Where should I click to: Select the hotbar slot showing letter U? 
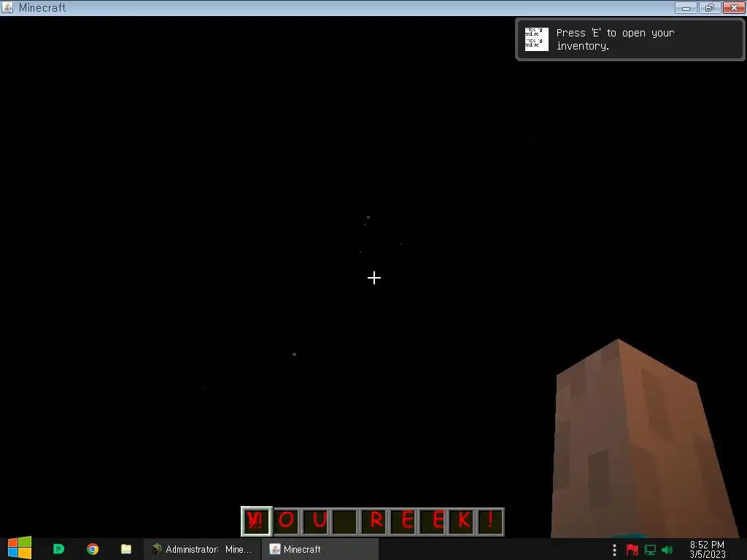point(316,521)
